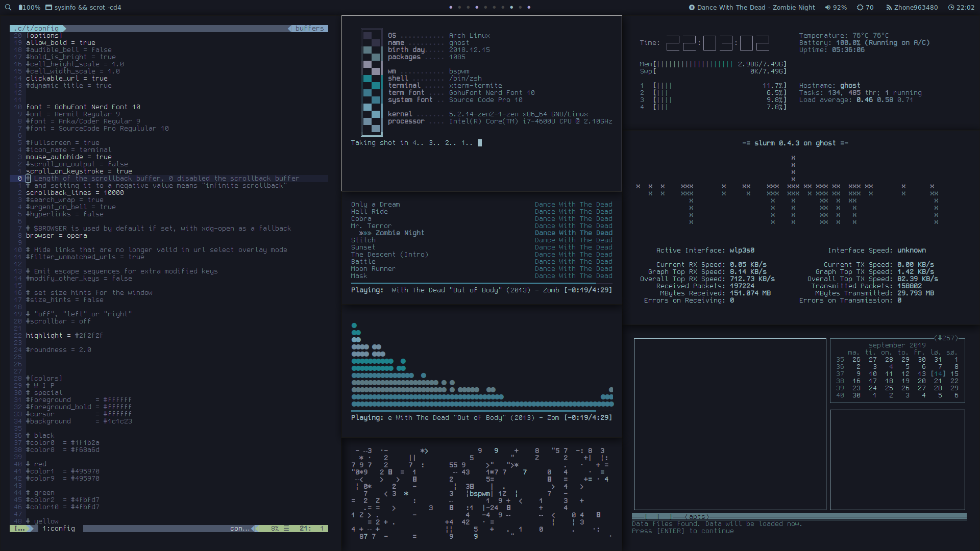Click the line 'mouse_autohide = true'
This screenshot has height=551, width=980.
(69, 157)
